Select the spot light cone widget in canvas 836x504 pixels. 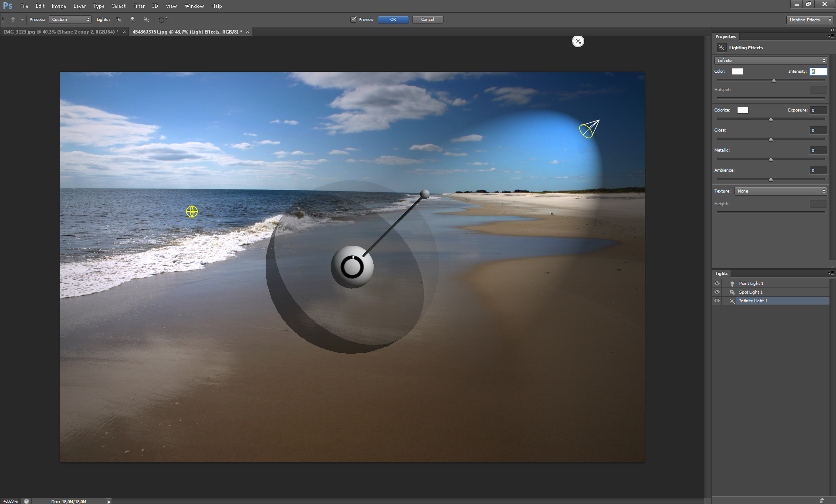point(589,129)
